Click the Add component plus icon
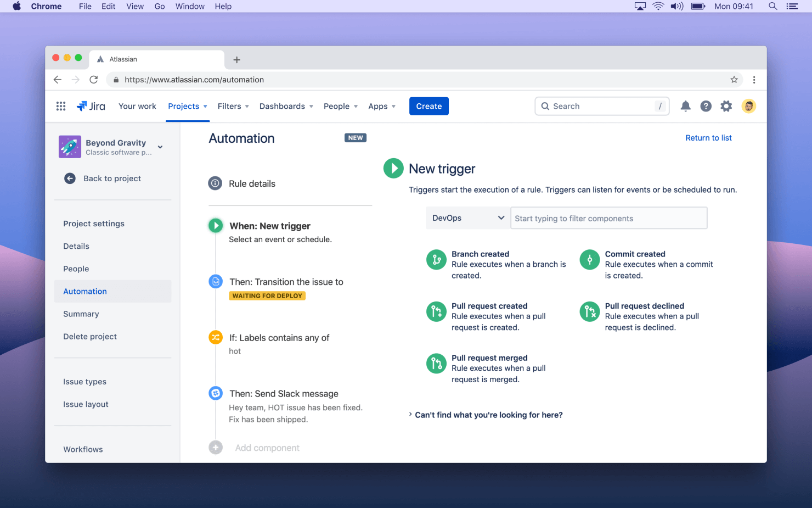812x508 pixels. click(x=215, y=447)
